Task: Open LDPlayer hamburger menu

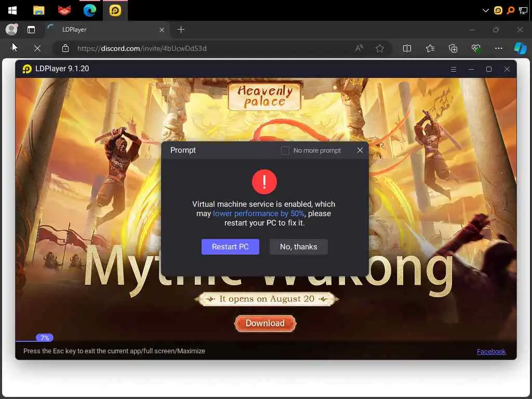Action: pyautogui.click(x=453, y=69)
